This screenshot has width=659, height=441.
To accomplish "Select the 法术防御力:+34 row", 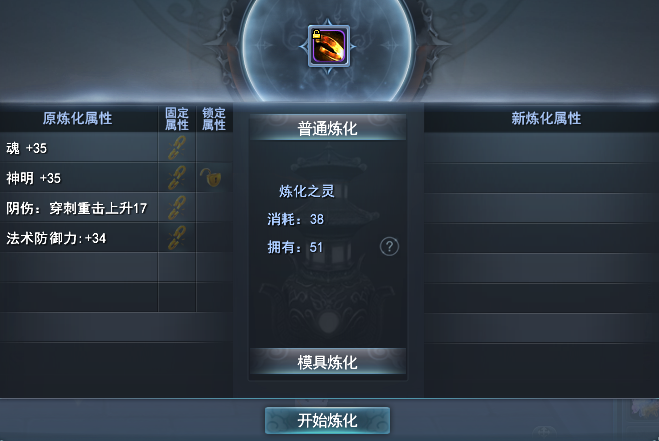I will click(x=79, y=238).
